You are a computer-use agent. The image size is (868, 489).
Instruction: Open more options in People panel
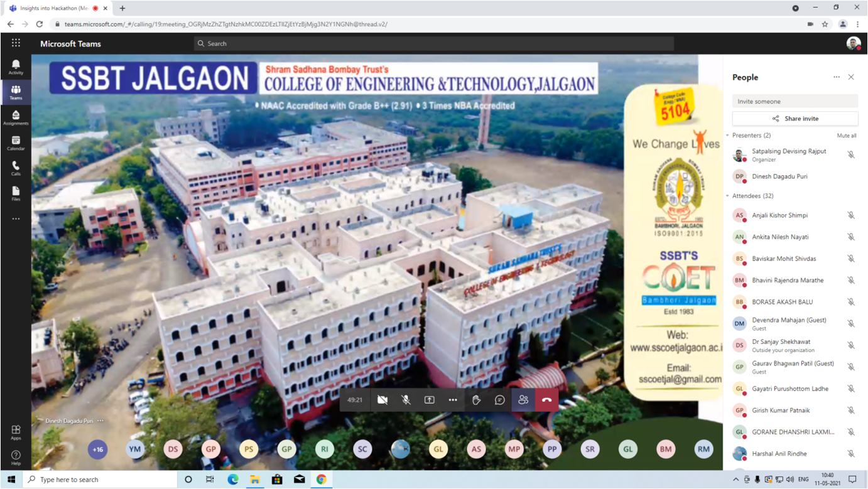tap(837, 77)
